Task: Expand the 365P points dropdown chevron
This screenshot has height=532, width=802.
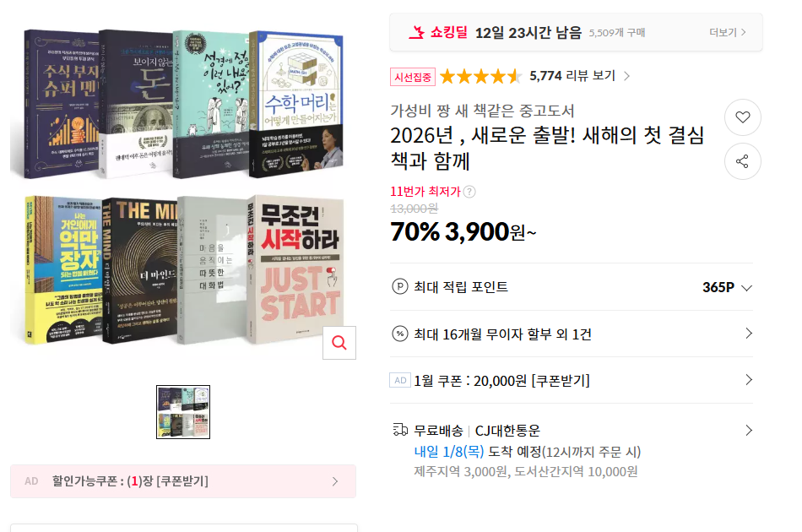Action: click(x=746, y=288)
